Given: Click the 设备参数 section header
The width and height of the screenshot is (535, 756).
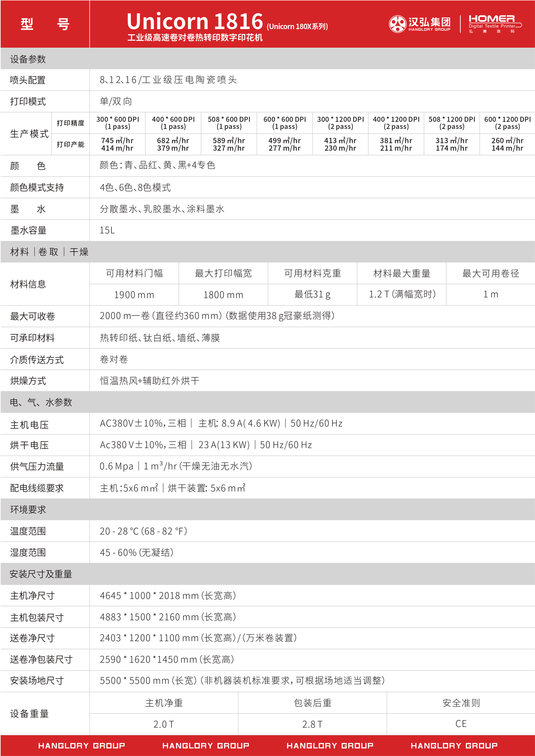Looking at the screenshot, I should point(28,59).
